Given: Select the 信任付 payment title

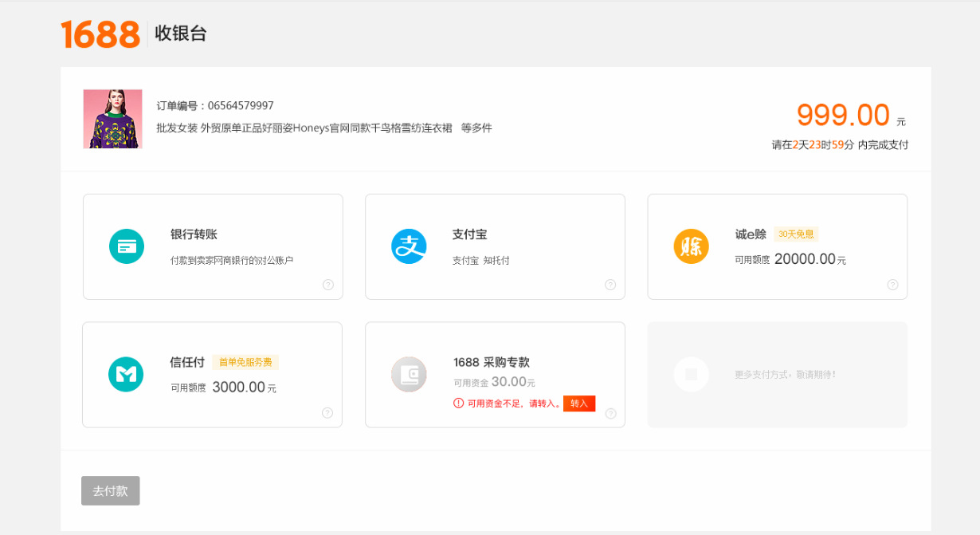Looking at the screenshot, I should pyautogui.click(x=188, y=362).
